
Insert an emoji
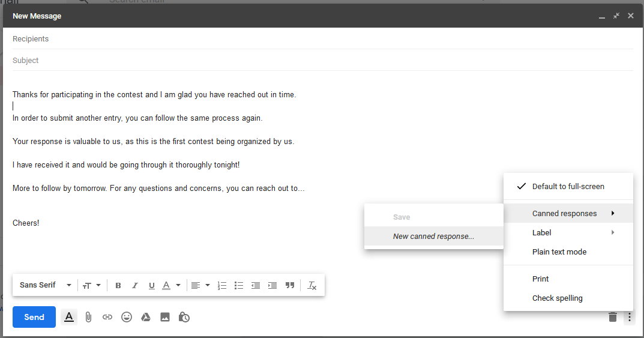pyautogui.click(x=127, y=316)
